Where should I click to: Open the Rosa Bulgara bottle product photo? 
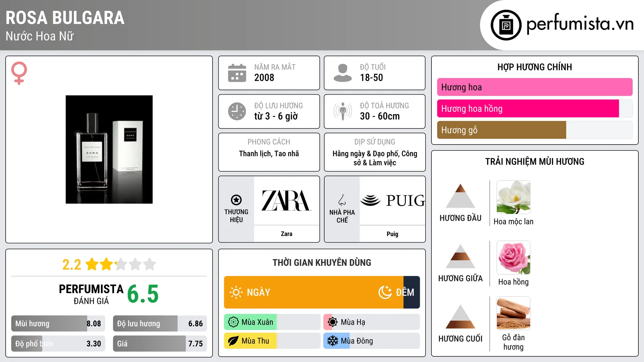tap(109, 150)
